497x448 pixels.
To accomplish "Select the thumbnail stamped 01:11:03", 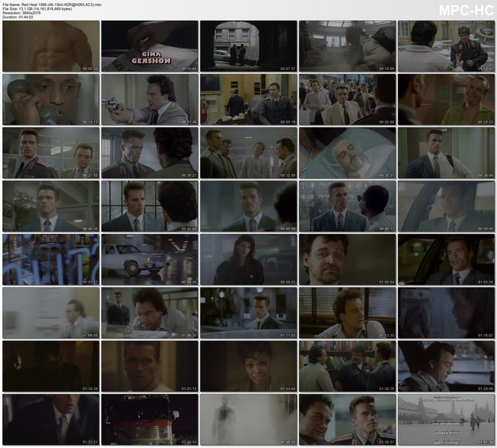I will [x=248, y=312].
